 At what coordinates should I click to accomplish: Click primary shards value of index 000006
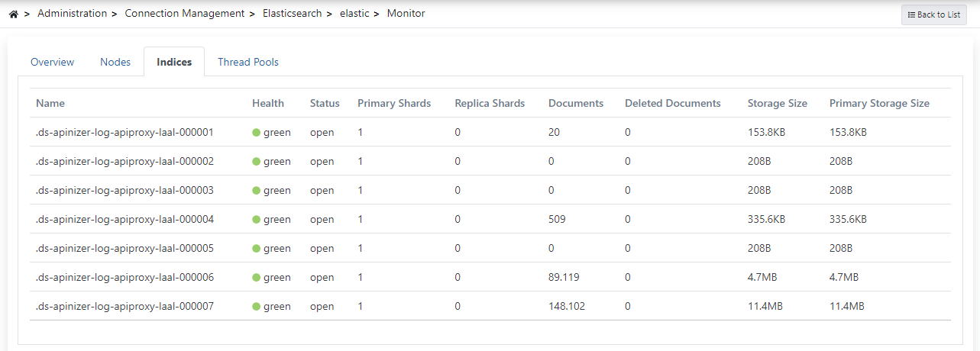tap(360, 278)
